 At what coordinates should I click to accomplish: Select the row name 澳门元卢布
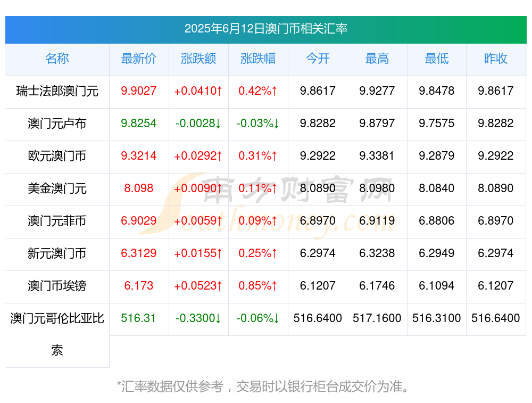57,124
